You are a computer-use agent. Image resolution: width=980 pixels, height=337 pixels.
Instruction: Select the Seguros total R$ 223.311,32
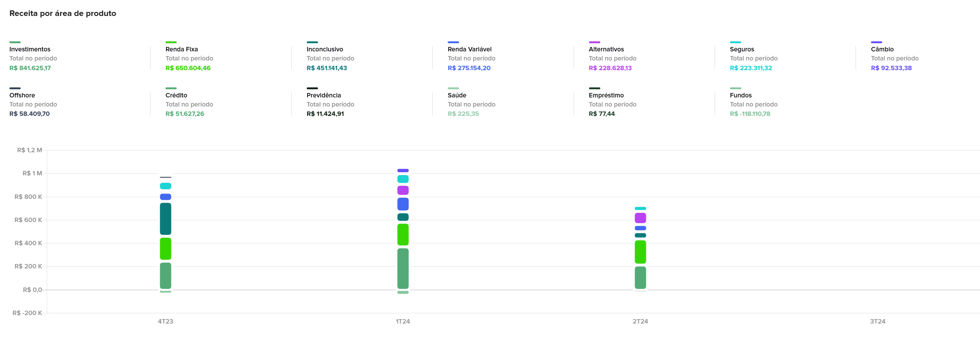(x=751, y=68)
